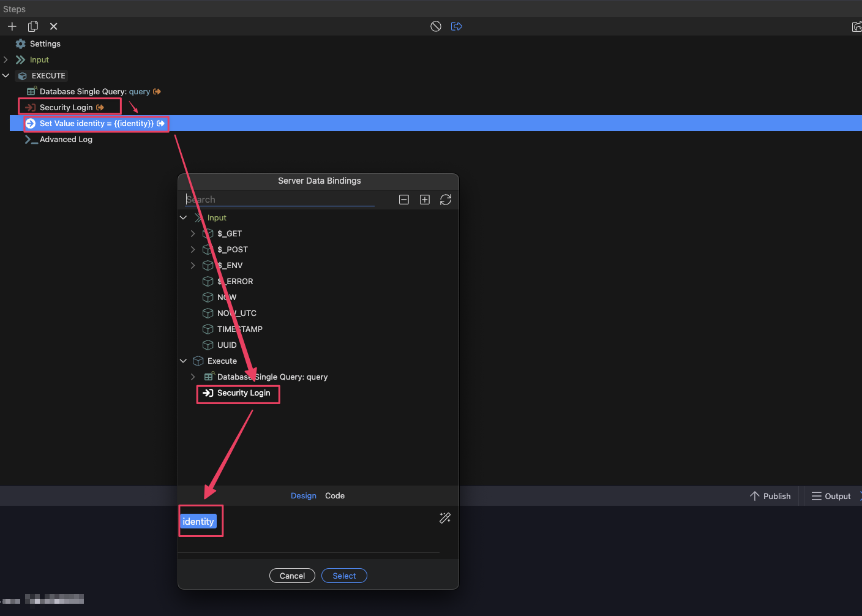Click the blue run arrow icon in the toolbar
Image resolution: width=862 pixels, height=616 pixels.
click(457, 26)
